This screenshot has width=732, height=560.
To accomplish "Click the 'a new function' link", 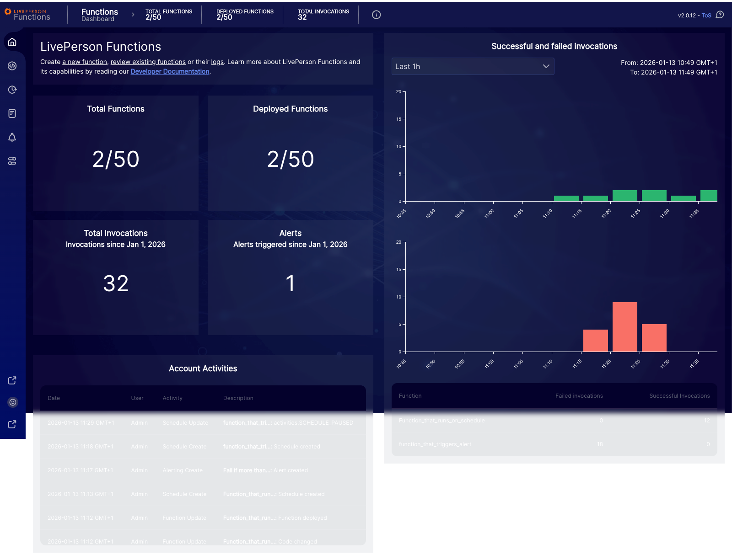I will tap(85, 62).
